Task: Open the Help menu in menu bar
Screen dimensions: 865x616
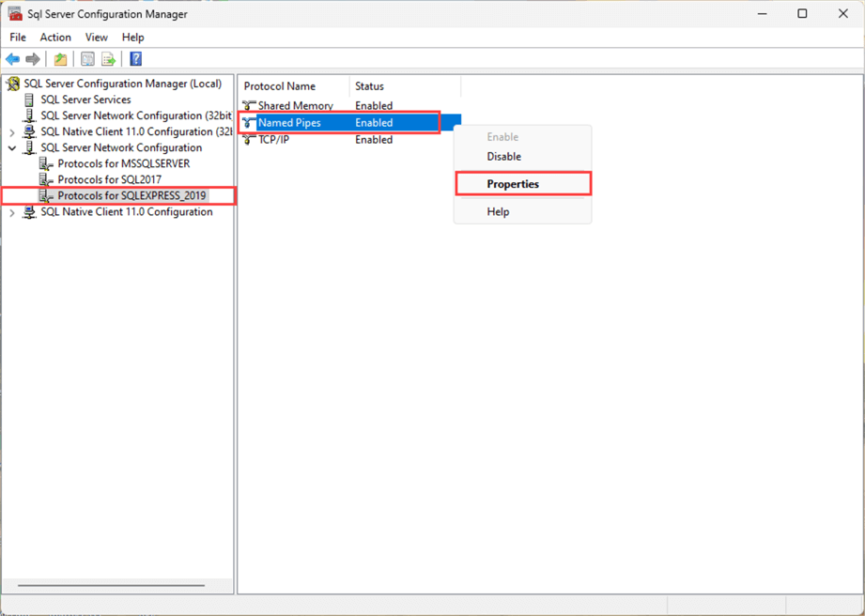Action: 133,37
